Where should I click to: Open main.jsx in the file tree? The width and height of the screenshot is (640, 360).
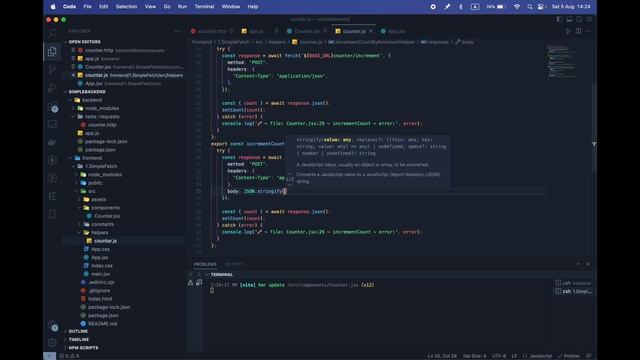(x=100, y=274)
